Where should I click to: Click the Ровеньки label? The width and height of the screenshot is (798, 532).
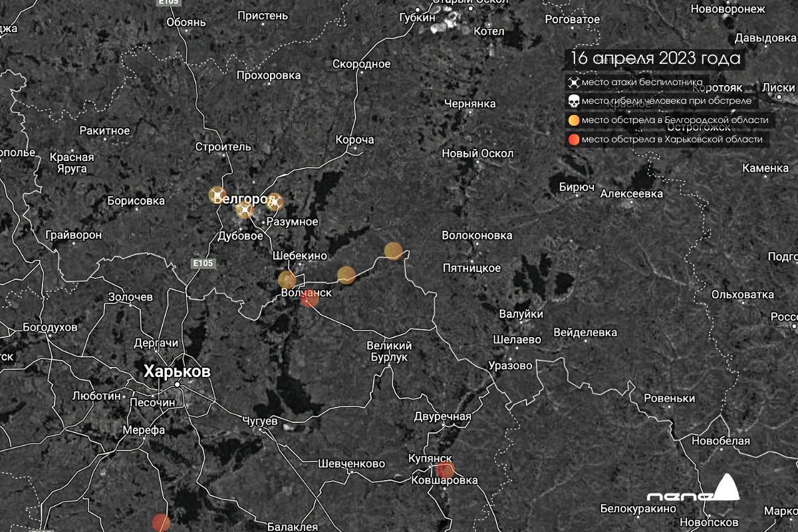pyautogui.click(x=669, y=398)
